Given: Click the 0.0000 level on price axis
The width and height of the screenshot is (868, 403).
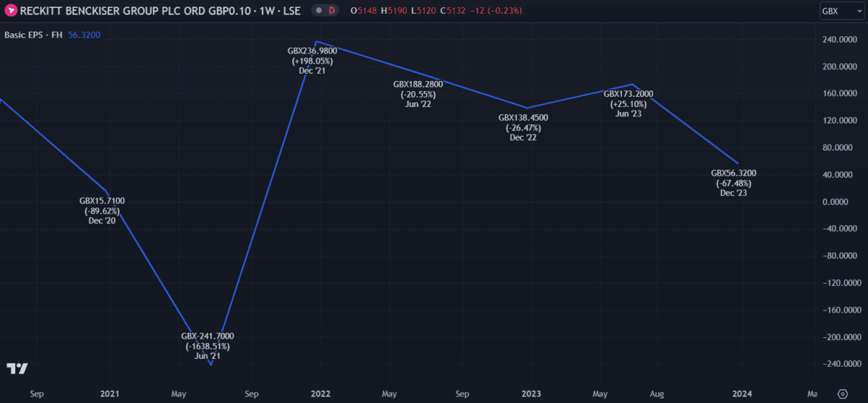Looking at the screenshot, I should tap(839, 202).
